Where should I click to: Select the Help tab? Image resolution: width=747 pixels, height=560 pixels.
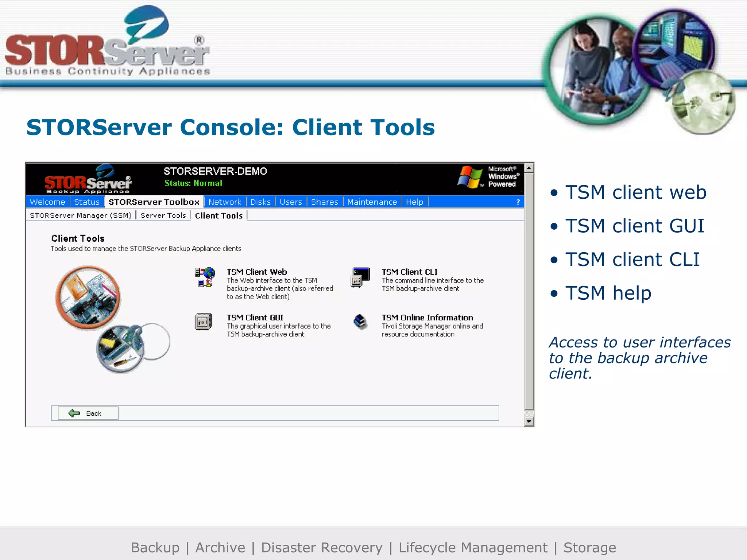(414, 202)
